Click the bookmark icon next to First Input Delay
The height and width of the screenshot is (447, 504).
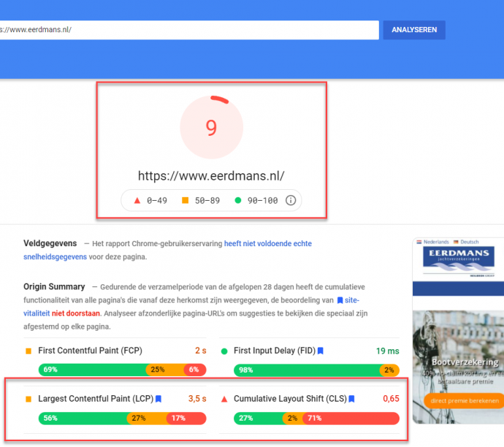point(320,351)
